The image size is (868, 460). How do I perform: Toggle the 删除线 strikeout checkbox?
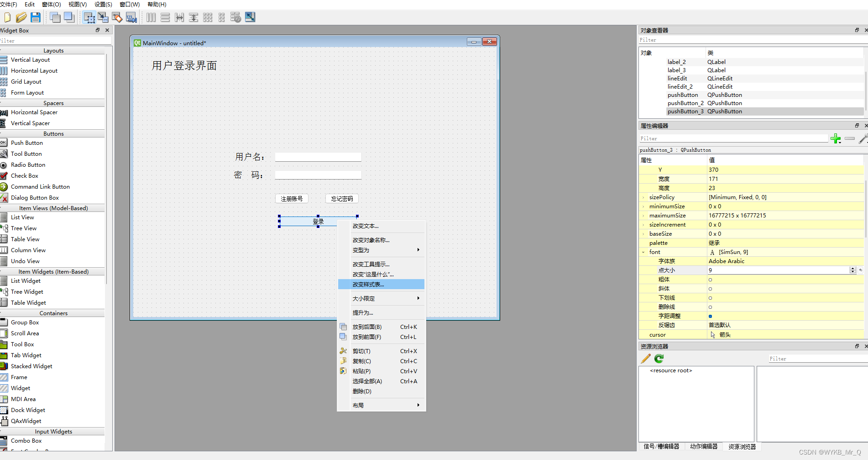coord(710,307)
